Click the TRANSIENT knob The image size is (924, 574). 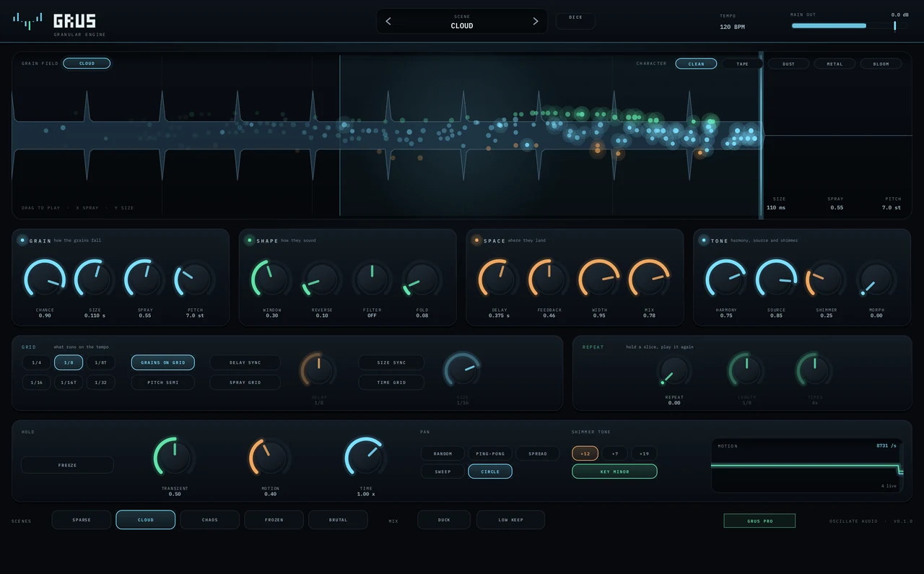pyautogui.click(x=175, y=458)
